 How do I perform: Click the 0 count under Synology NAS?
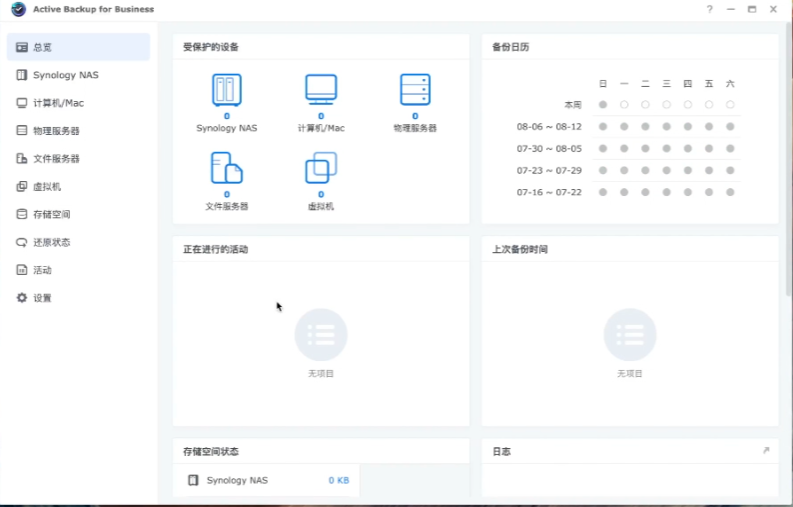[227, 116]
